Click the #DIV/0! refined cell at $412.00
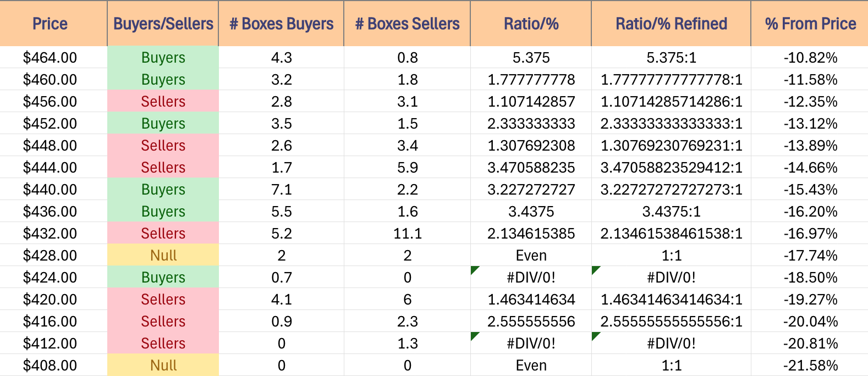The height and width of the screenshot is (376, 868). click(671, 343)
